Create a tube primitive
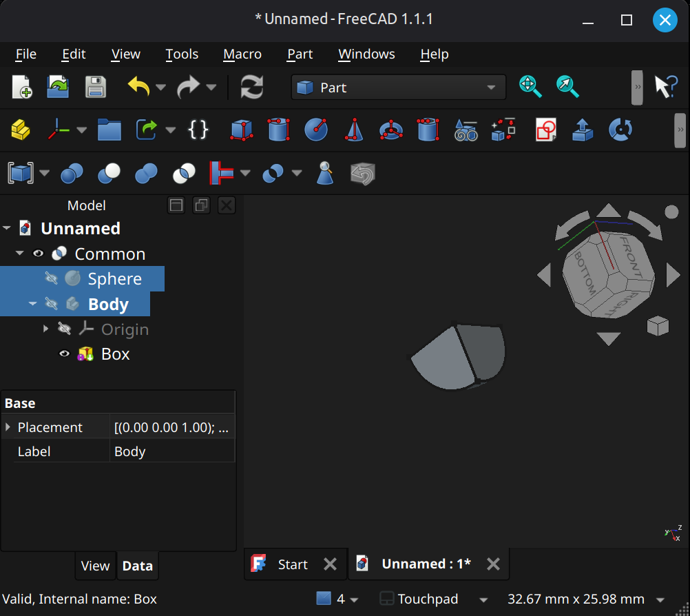The image size is (690, 616). (428, 130)
